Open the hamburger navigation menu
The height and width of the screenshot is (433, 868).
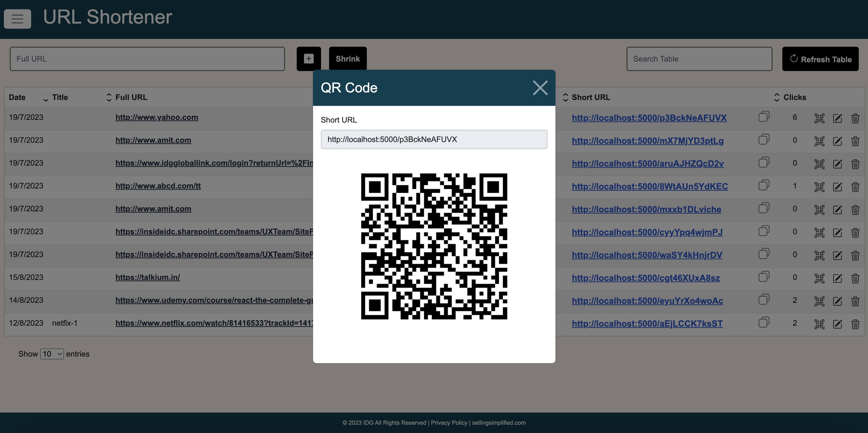click(x=18, y=19)
